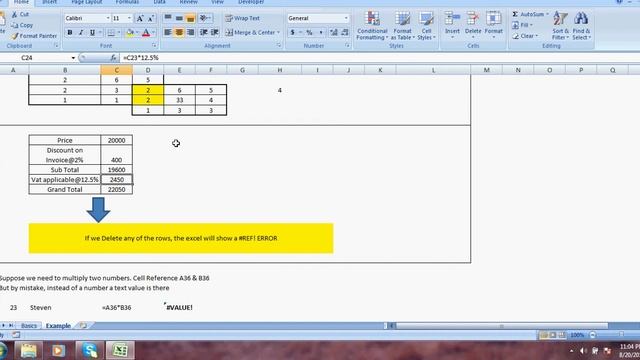Decrease font size with Shrink Font icon

point(151,18)
